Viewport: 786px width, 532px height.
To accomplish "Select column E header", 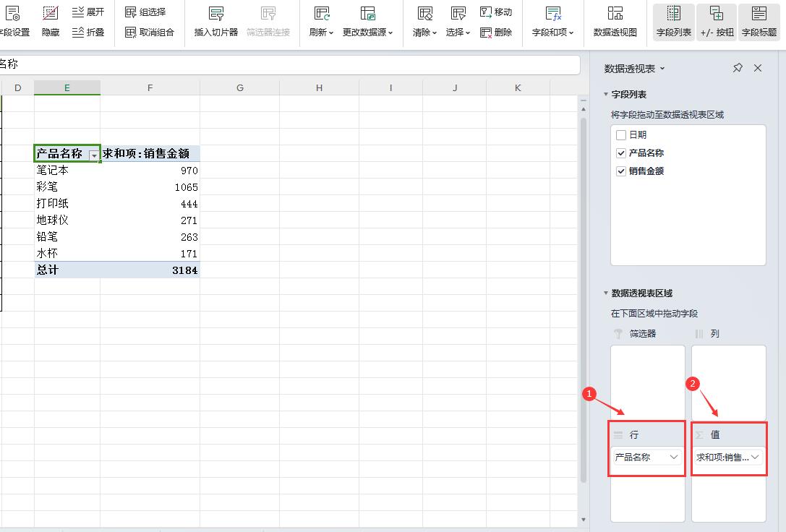I will 67,87.
